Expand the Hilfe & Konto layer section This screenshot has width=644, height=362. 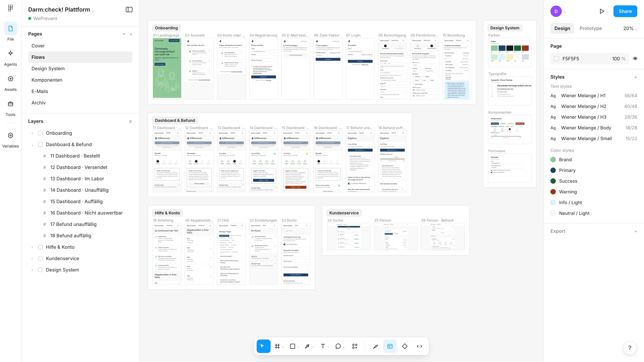[32, 247]
